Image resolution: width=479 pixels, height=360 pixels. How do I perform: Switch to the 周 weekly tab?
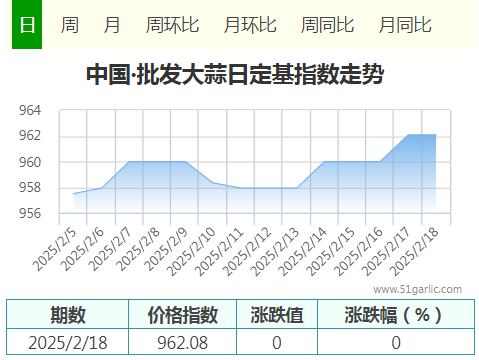70,25
